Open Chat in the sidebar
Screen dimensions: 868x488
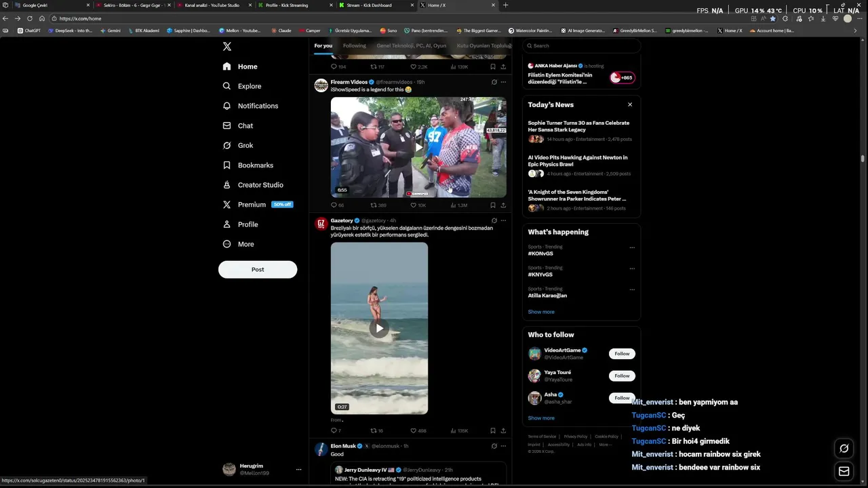[x=238, y=125]
